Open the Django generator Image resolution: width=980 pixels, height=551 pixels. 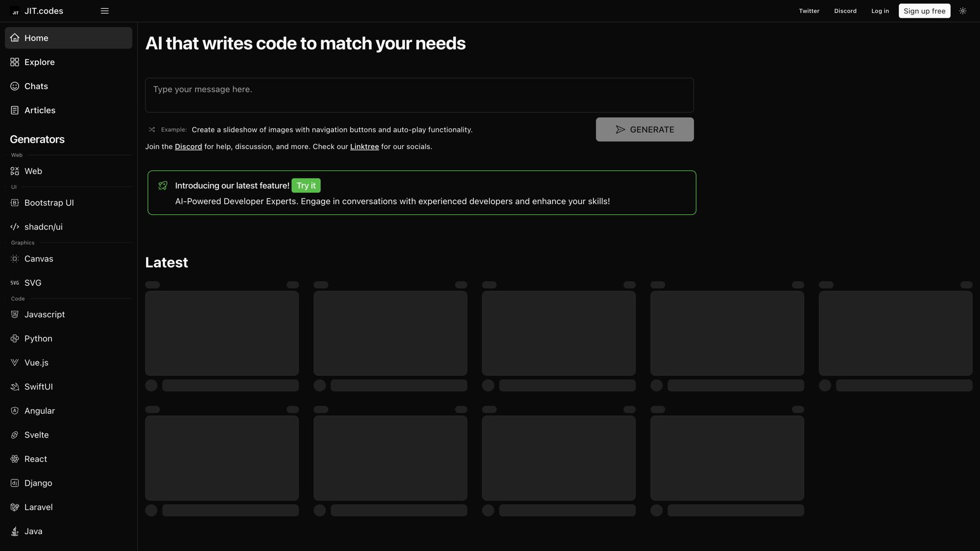pyautogui.click(x=38, y=483)
